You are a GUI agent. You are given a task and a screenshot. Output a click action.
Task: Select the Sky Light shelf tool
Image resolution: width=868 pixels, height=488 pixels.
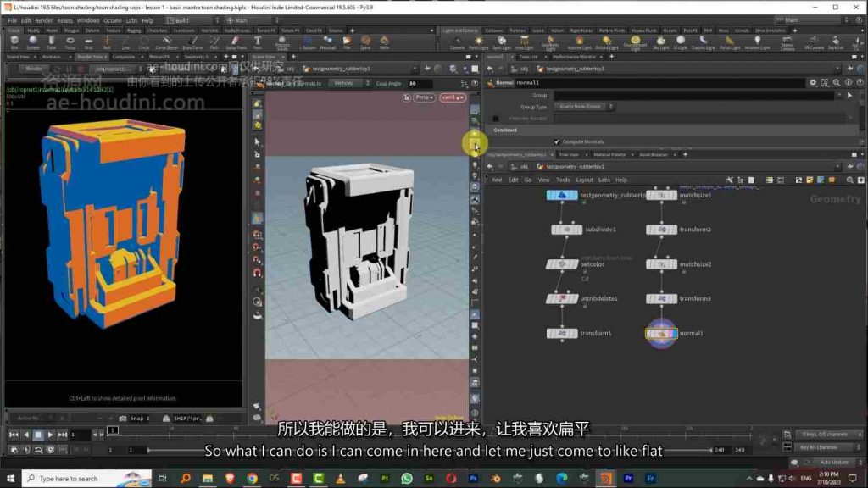[x=660, y=42]
